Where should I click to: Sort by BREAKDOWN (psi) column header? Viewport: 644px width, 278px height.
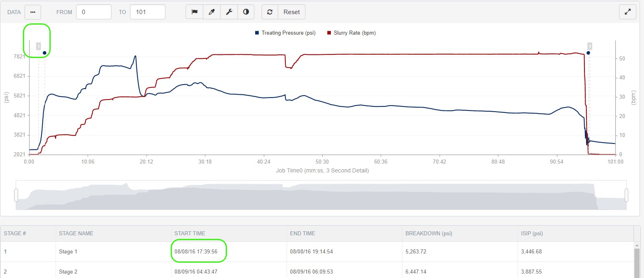(429, 233)
